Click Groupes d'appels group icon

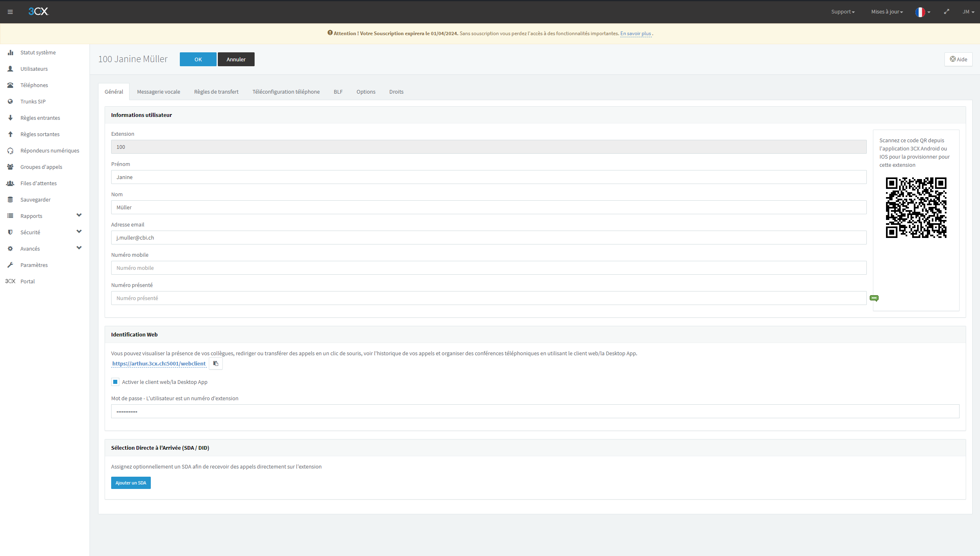10,167
